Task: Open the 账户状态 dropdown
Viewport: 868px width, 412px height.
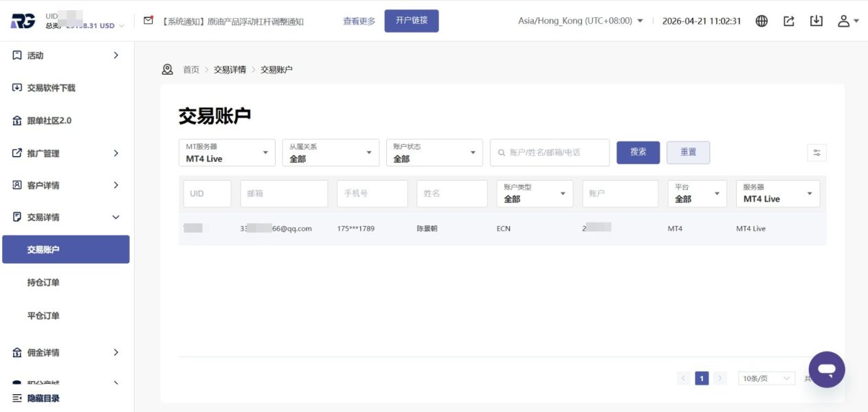Action: (x=434, y=152)
